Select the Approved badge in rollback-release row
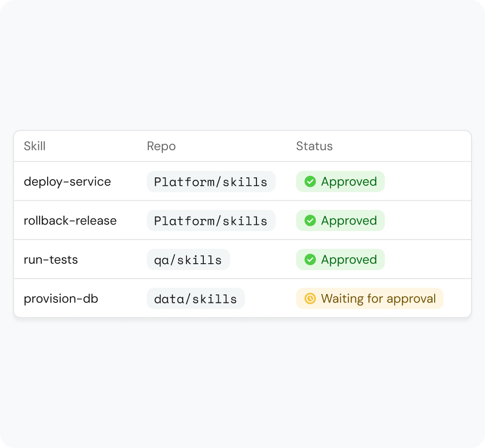 [340, 220]
